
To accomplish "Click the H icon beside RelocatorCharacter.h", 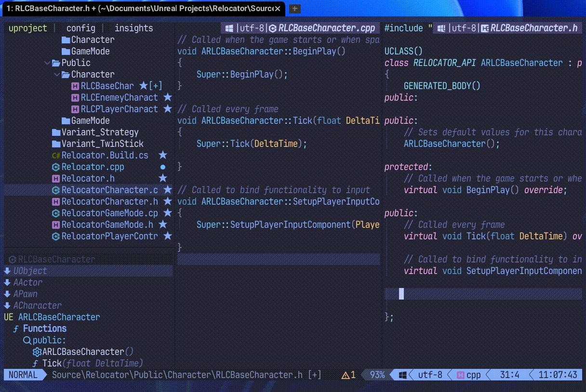I will (56, 201).
